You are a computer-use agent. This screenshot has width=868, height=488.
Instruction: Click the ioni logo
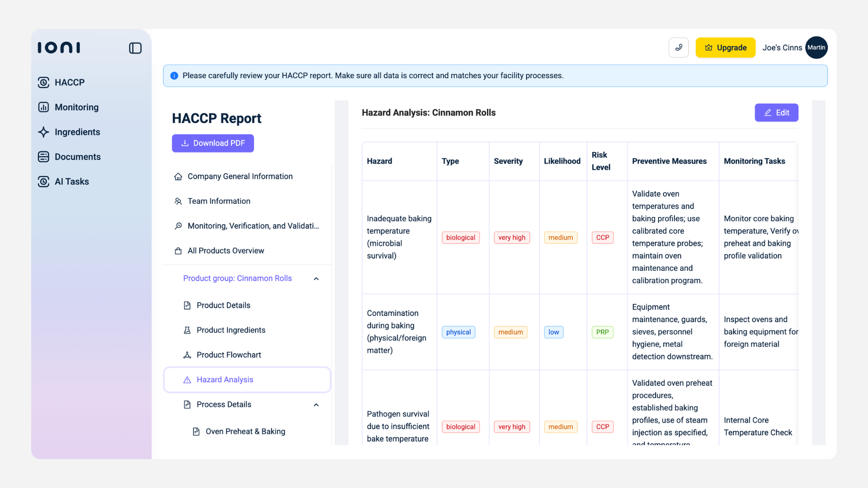pyautogui.click(x=59, y=47)
